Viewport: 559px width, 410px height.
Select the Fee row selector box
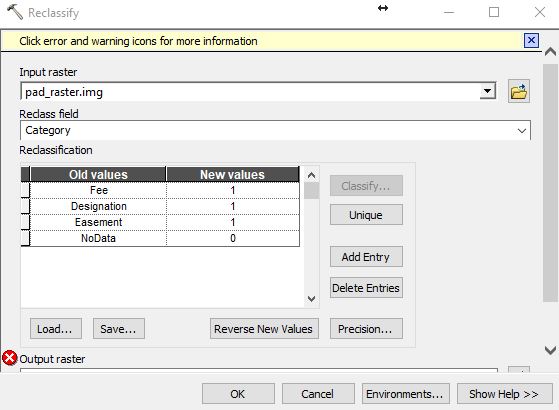25,190
